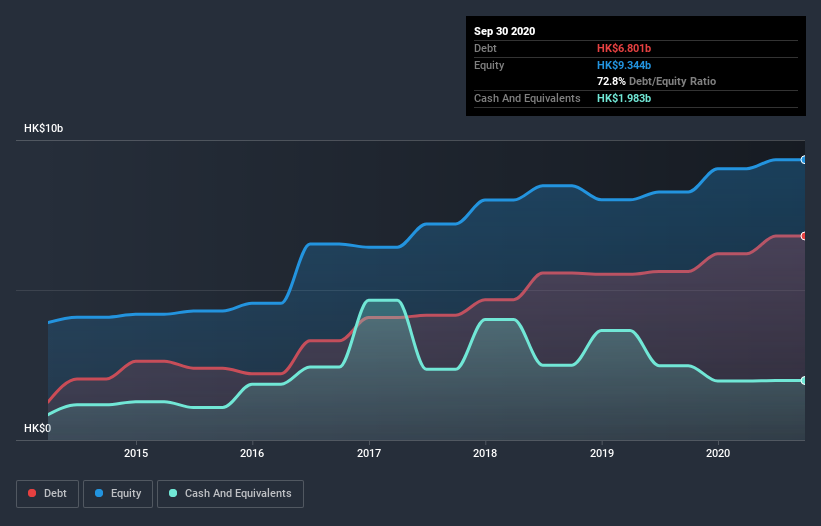This screenshot has width=821, height=526.
Task: Click the Debt label in tooltip
Action: click(x=485, y=48)
